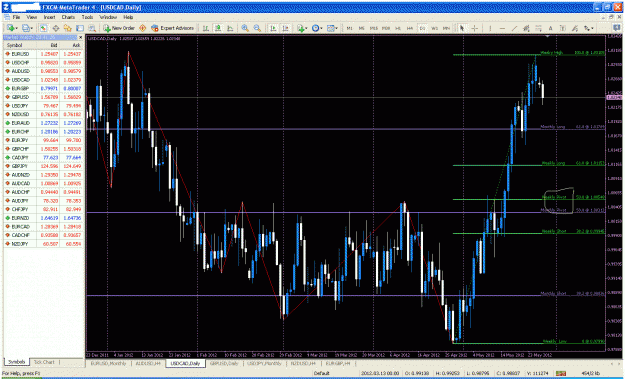Select USDJPY row in Market Watch
This screenshot has width=625, height=379.
[x=43, y=106]
